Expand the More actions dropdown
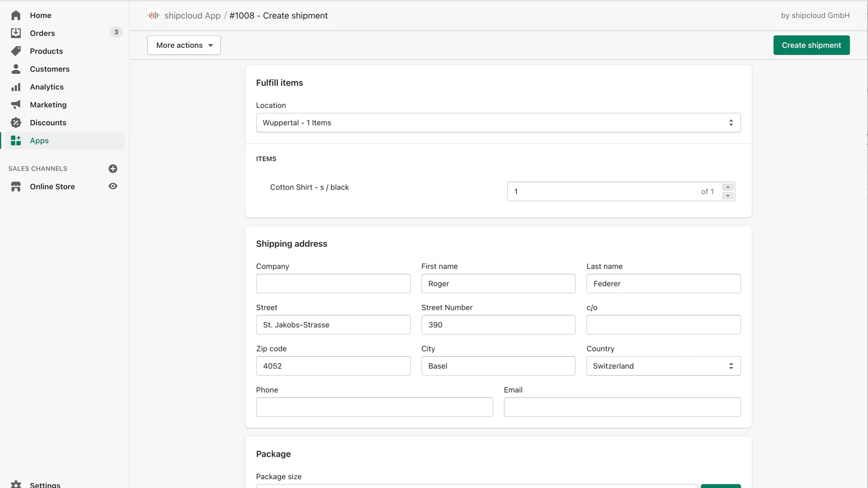Image resolution: width=868 pixels, height=488 pixels. coord(184,45)
